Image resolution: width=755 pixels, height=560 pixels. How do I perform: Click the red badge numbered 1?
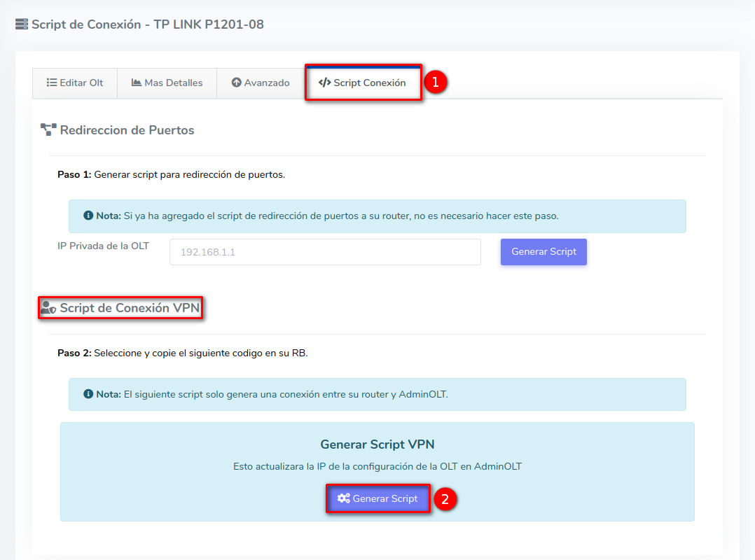tap(435, 82)
